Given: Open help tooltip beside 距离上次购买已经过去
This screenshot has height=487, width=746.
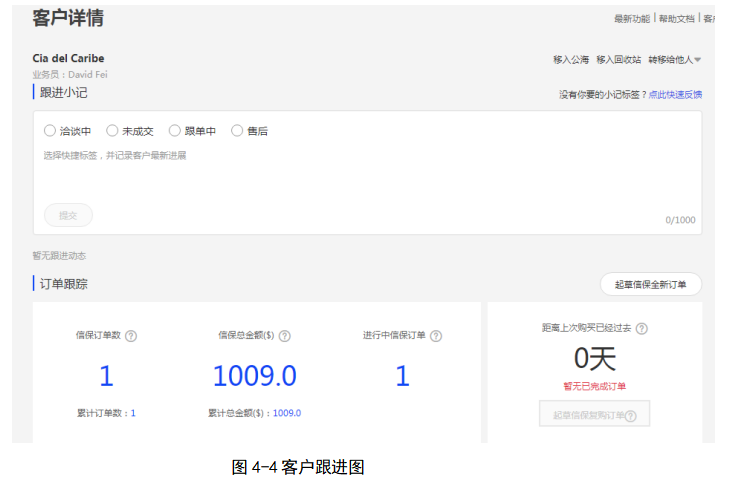Looking at the screenshot, I should pyautogui.click(x=642, y=328).
